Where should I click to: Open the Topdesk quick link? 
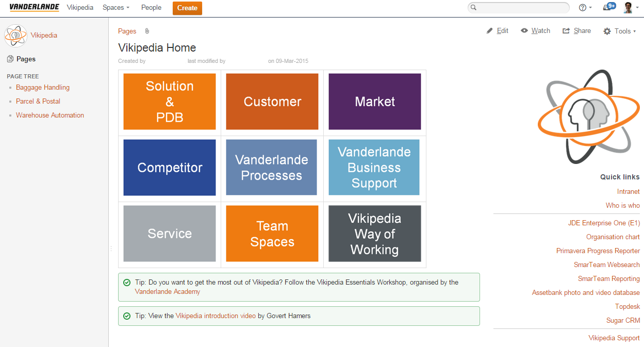pos(628,307)
